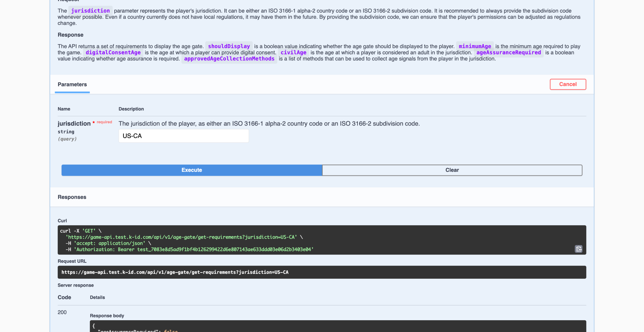
Task: Select the Parameters tab
Action: (x=72, y=85)
